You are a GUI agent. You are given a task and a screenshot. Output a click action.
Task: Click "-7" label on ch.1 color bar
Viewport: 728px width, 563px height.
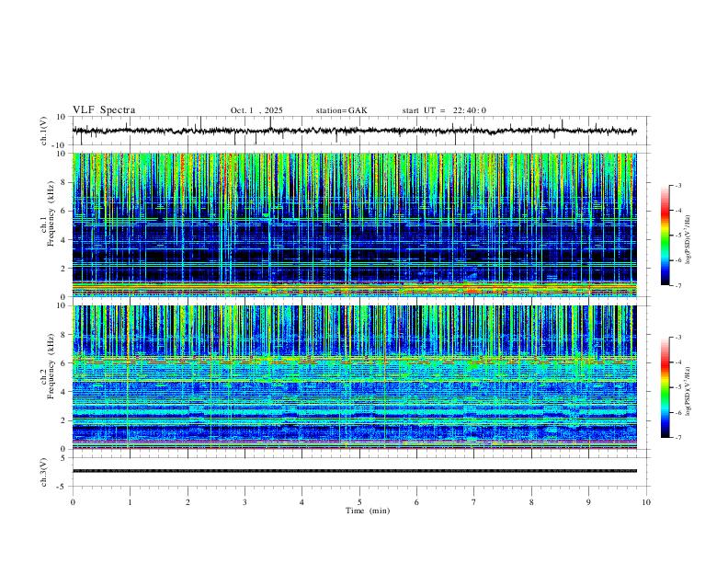pos(677,286)
